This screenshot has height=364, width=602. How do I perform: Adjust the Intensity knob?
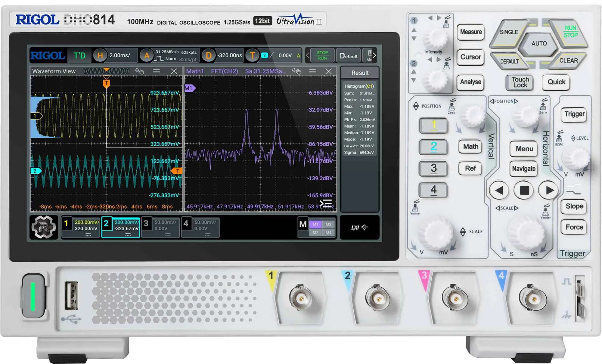click(x=436, y=39)
